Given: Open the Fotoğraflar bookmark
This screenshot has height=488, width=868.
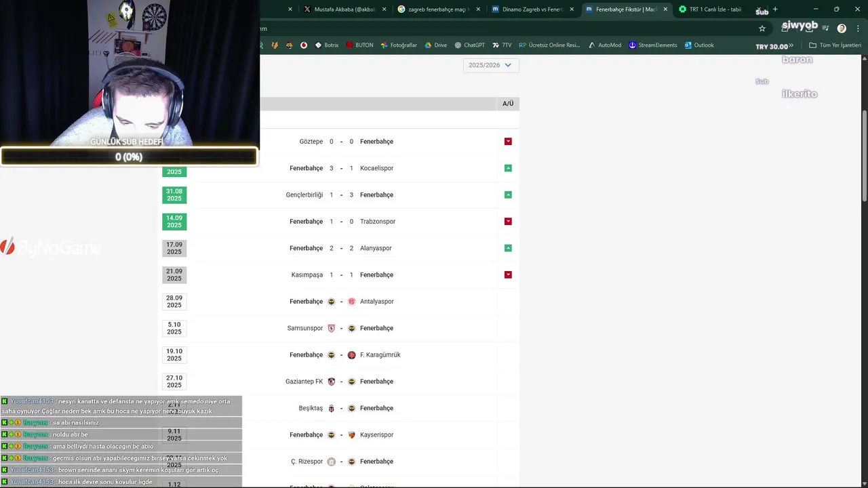Looking at the screenshot, I should pyautogui.click(x=399, y=45).
